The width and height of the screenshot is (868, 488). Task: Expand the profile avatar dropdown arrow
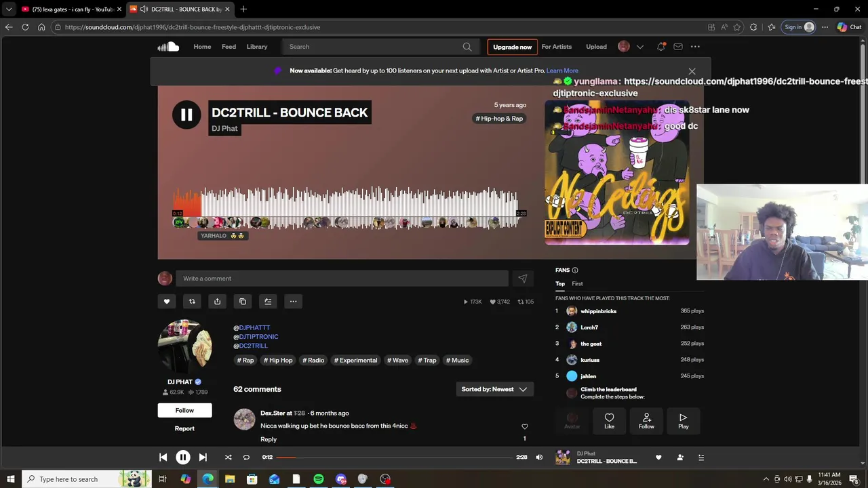tap(639, 47)
